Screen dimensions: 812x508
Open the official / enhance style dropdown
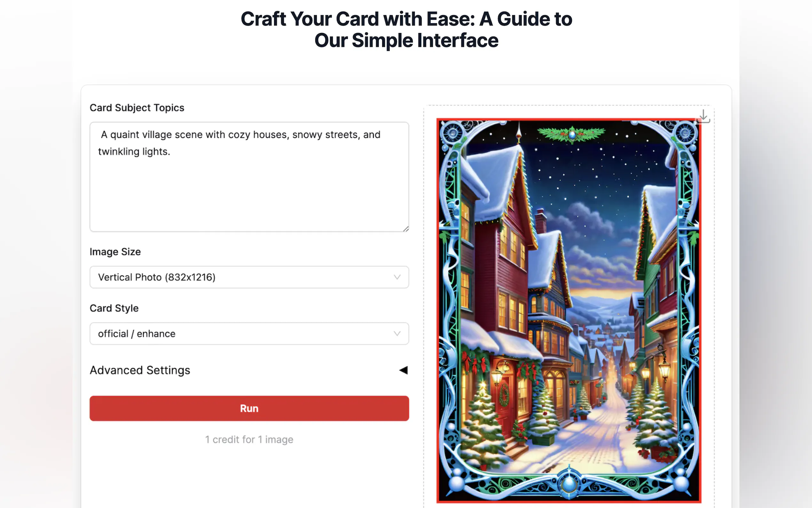(249, 334)
